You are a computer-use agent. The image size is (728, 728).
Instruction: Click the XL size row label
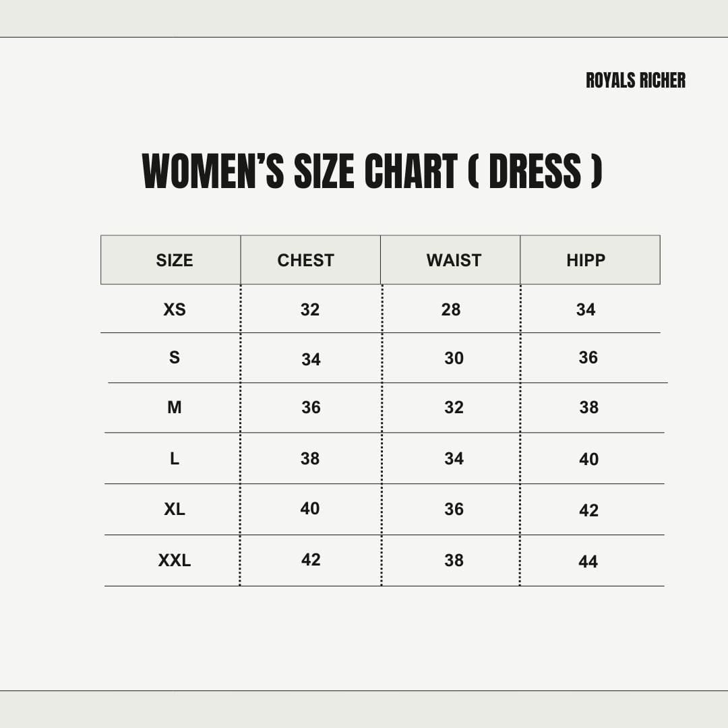tap(174, 509)
